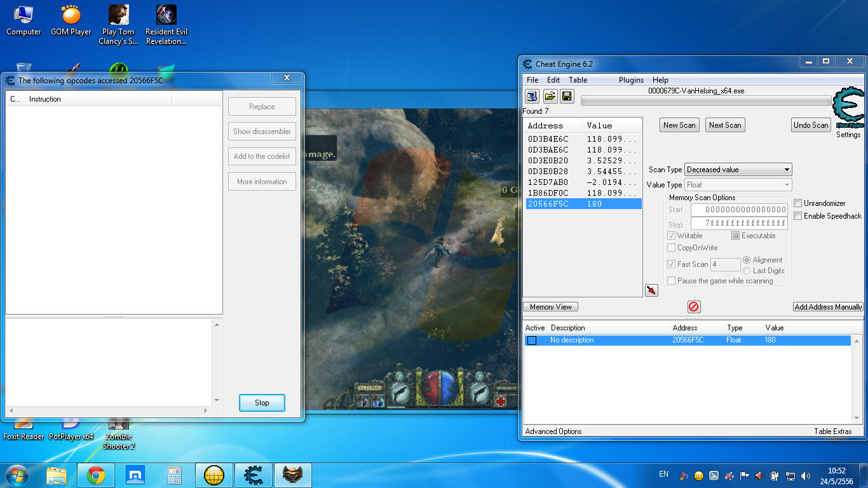Click the red arrow add-to-list icon
868x488 pixels.
(651, 290)
